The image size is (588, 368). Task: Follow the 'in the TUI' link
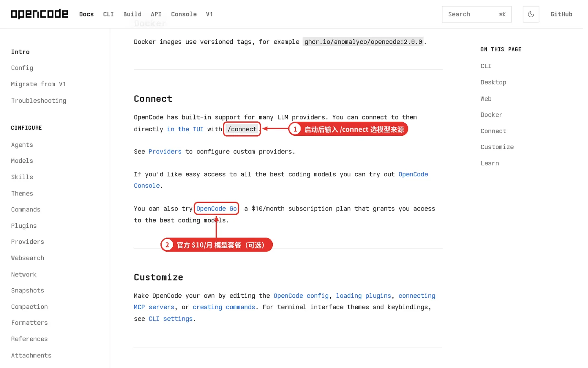click(x=185, y=129)
